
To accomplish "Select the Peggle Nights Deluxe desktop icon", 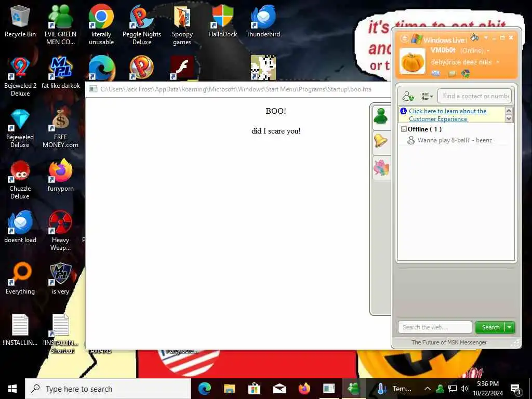I will click(x=141, y=25).
